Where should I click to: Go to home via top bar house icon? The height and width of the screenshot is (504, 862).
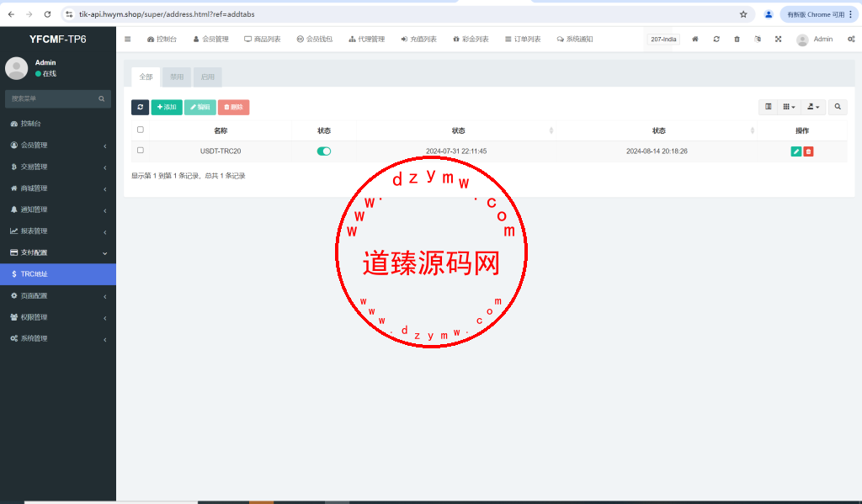pos(694,39)
